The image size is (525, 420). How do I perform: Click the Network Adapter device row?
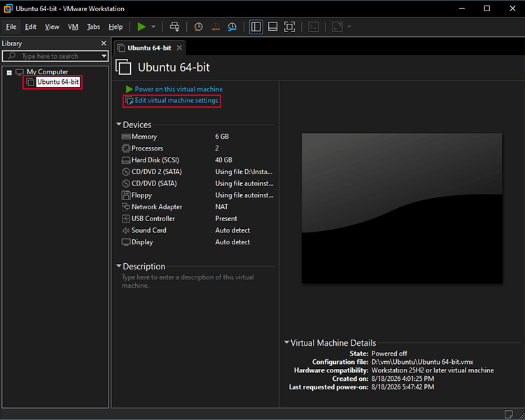coord(197,207)
